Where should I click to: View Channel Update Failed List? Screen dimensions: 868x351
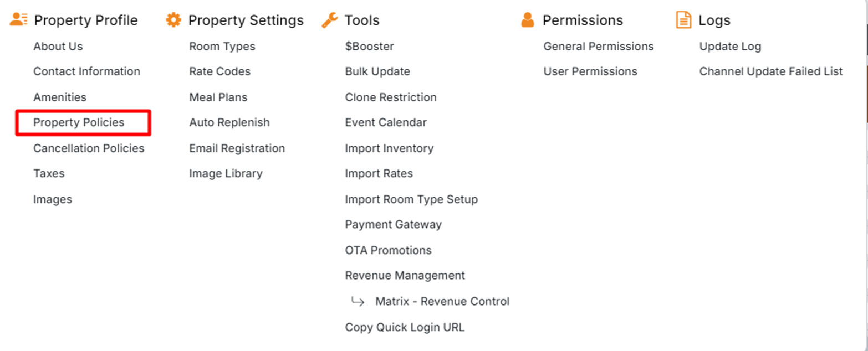(x=771, y=71)
